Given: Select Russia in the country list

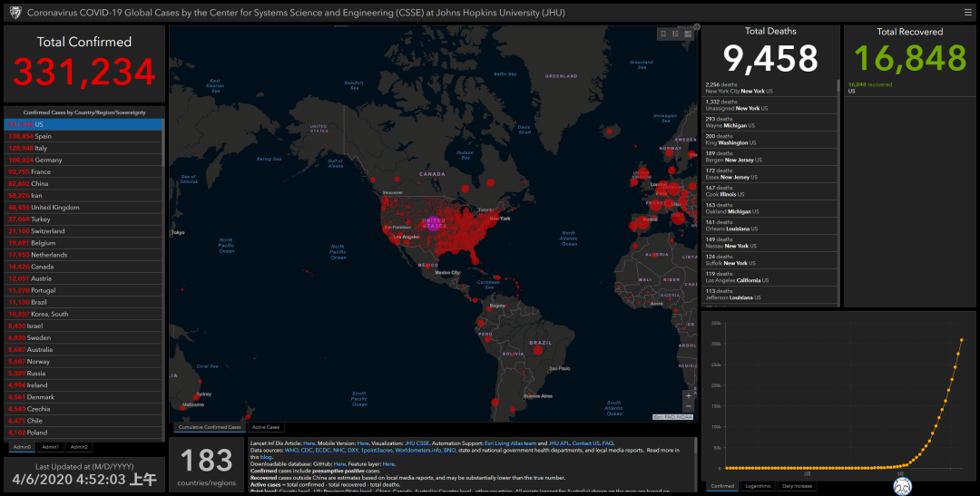Looking at the screenshot, I should tap(83, 374).
